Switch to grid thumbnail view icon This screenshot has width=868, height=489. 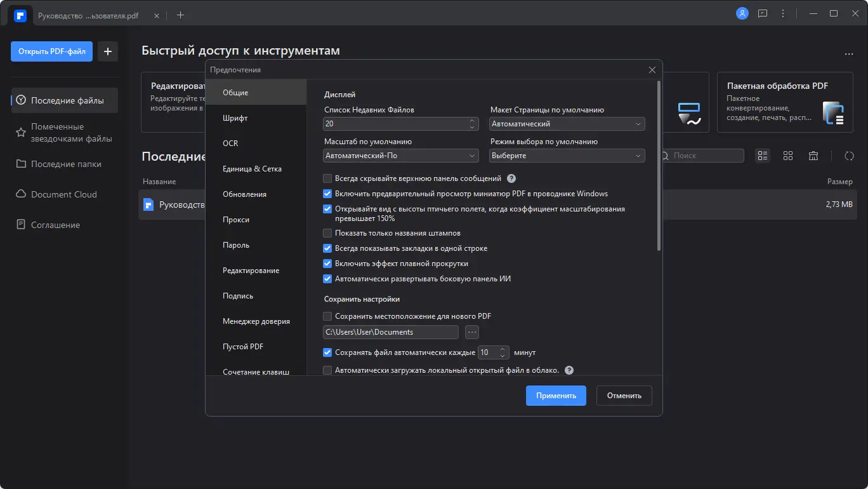coord(788,156)
